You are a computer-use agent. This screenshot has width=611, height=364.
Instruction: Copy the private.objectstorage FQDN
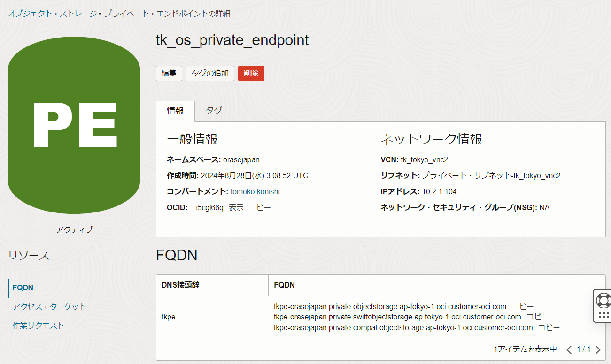click(x=522, y=306)
